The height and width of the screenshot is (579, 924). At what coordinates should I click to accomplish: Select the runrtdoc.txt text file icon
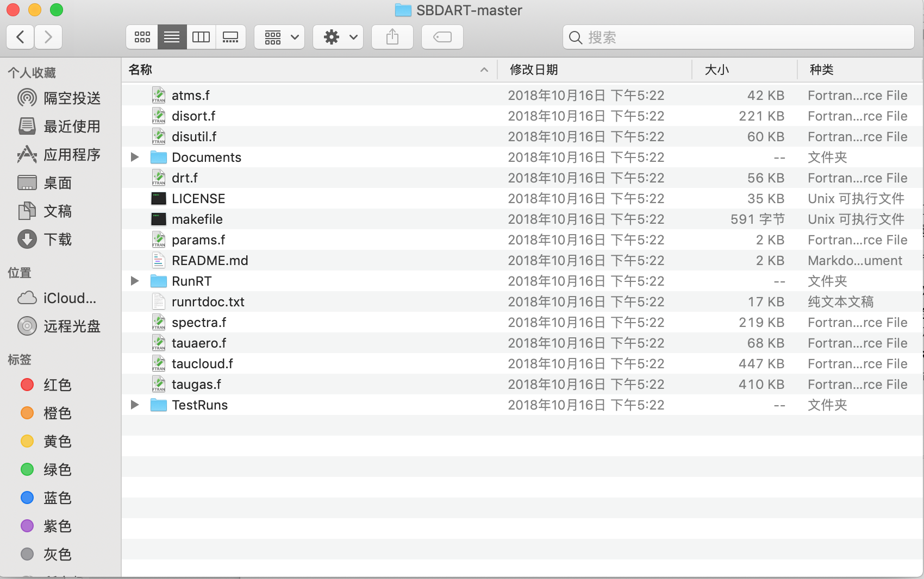159,301
